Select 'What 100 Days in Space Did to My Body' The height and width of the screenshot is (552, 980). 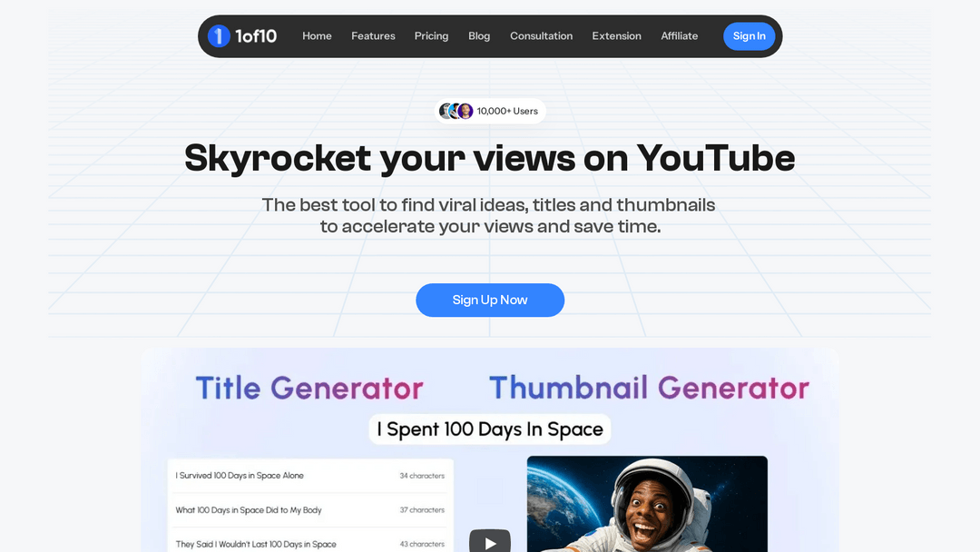249,510
